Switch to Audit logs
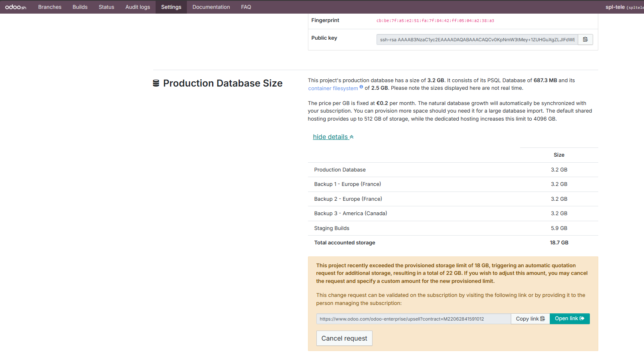Screen dimensions: 644x355 (x=138, y=7)
